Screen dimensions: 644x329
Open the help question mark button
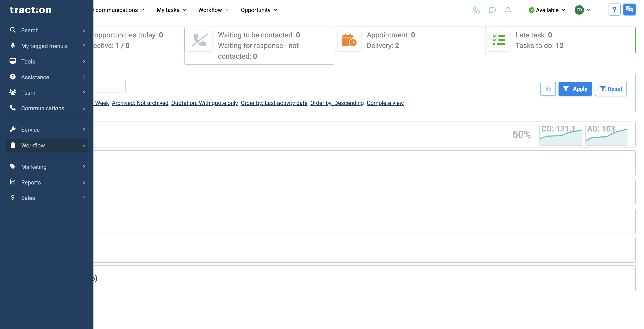pyautogui.click(x=615, y=9)
